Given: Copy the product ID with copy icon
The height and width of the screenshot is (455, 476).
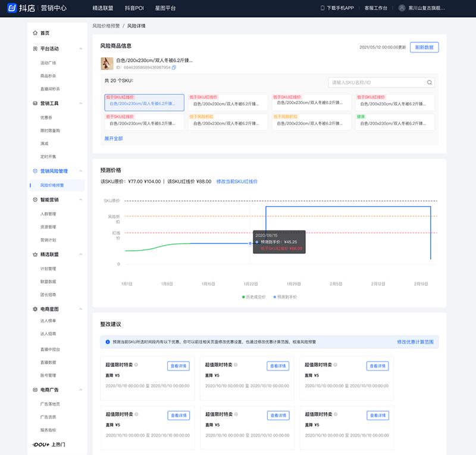Looking at the screenshot, I should point(174,67).
